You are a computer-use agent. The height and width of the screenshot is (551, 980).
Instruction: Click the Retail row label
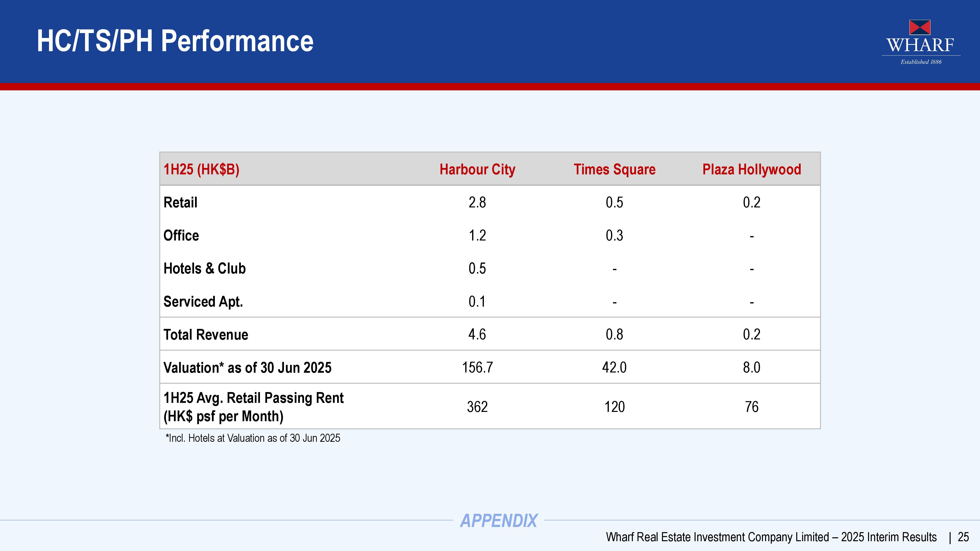click(x=180, y=202)
